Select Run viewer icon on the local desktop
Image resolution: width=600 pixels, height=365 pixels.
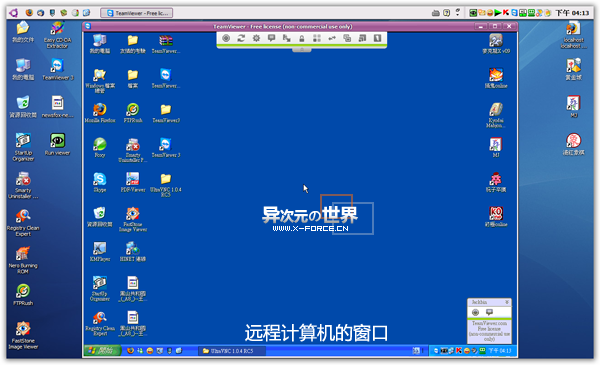click(x=57, y=144)
